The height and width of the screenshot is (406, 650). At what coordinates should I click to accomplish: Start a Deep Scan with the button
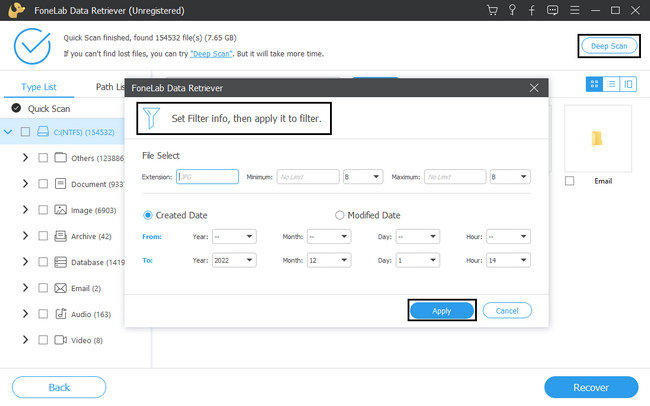coord(609,46)
